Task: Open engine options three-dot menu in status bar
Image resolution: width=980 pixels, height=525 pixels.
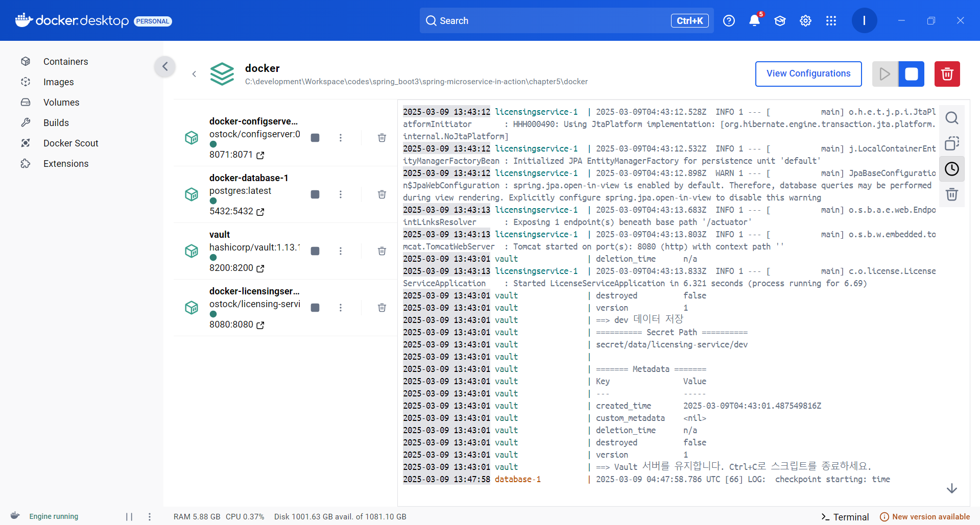Action: pyautogui.click(x=150, y=517)
